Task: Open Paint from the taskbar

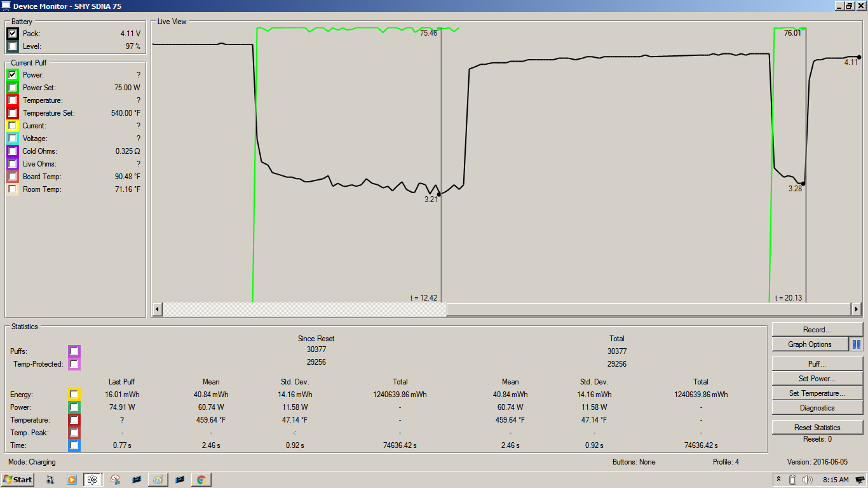Action: [158, 480]
